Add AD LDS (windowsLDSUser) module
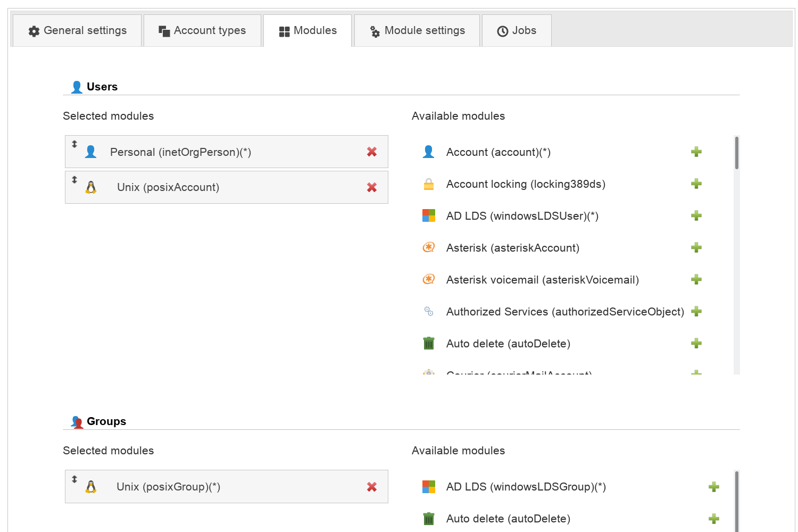 (696, 215)
